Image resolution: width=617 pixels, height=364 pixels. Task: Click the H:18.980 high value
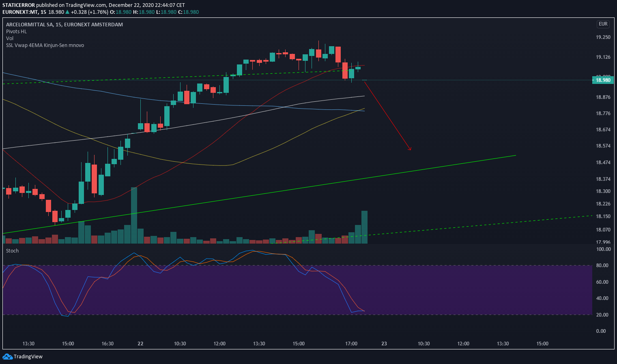[x=144, y=12]
